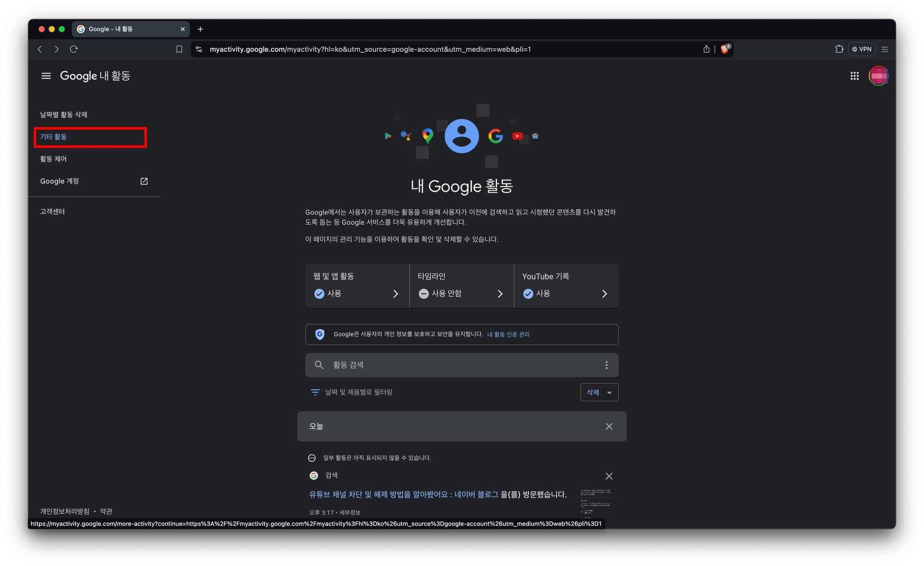924x566 pixels.
Task: Select 활동 제어 menu item
Action: [54, 158]
